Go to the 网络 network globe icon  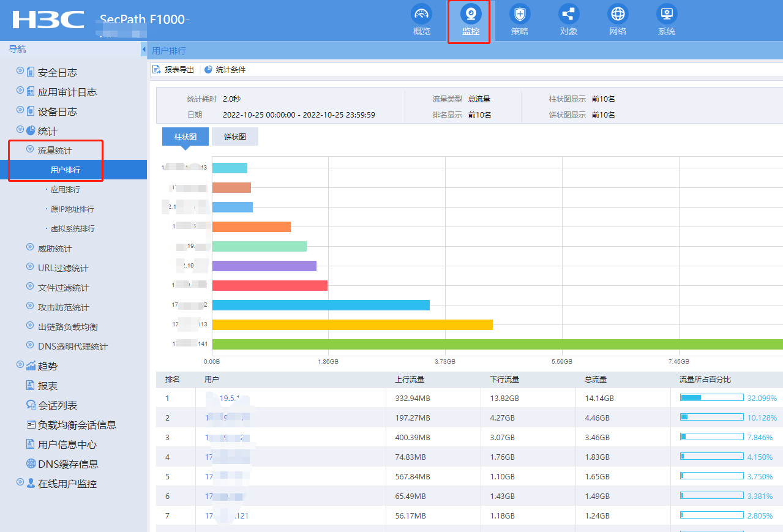tap(617, 14)
